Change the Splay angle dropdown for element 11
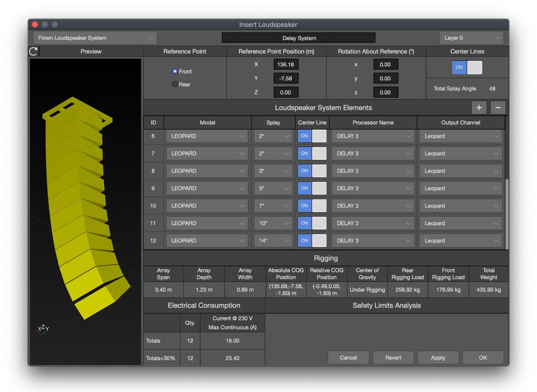This screenshot has width=537, height=392. point(273,223)
